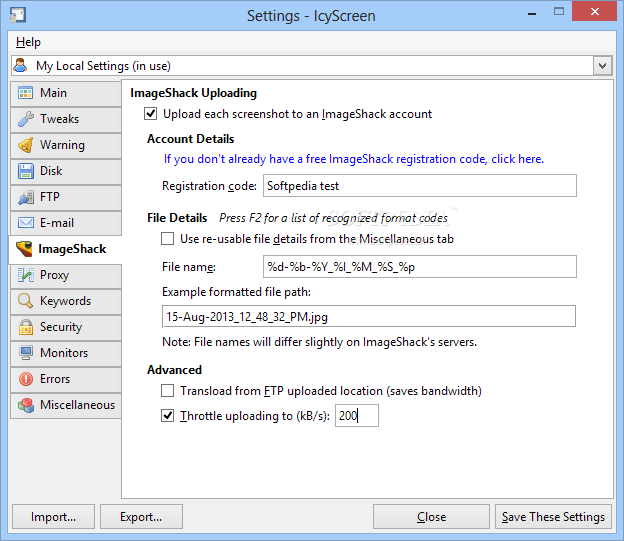Click the 'ImageShack Uploading' title

[193, 93]
